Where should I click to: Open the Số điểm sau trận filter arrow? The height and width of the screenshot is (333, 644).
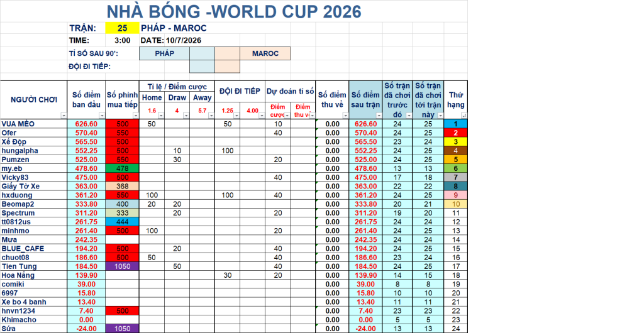(379, 116)
